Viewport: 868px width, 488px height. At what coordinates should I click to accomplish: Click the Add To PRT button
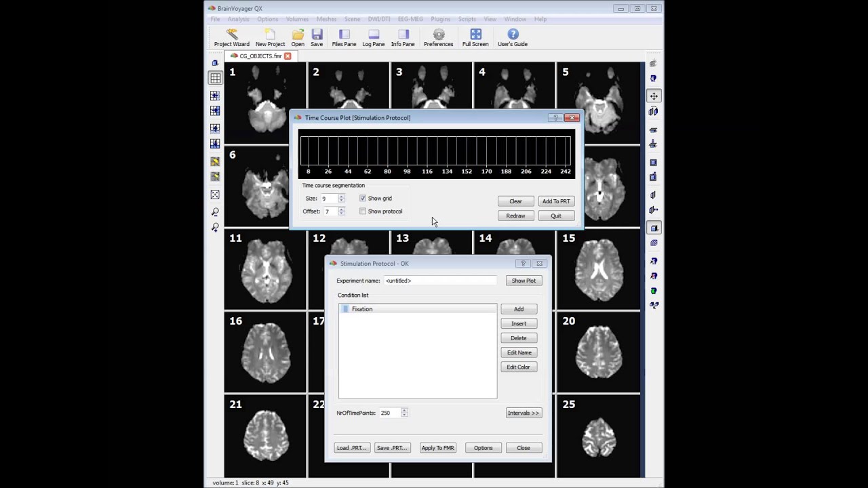[x=556, y=201]
